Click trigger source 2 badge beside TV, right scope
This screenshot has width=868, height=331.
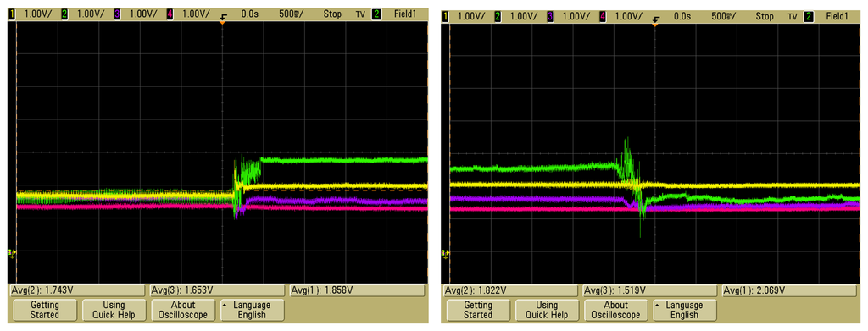[809, 17]
